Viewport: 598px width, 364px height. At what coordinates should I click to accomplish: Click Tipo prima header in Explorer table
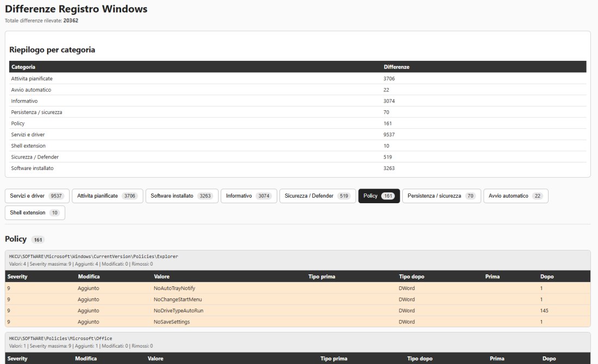click(322, 277)
